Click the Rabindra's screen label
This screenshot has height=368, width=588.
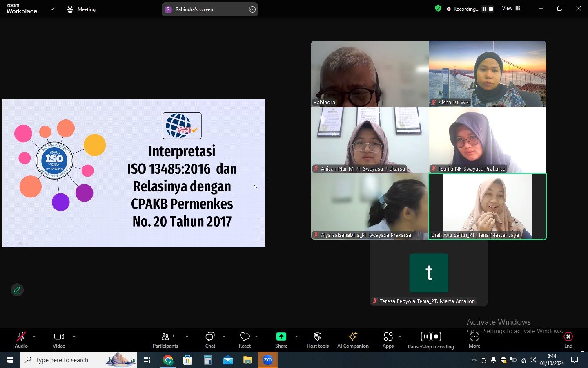(x=194, y=9)
